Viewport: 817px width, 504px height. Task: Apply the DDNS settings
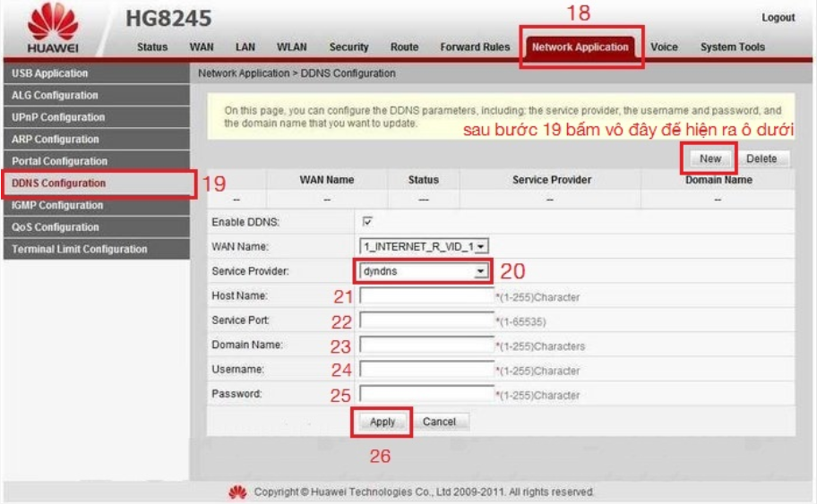tap(383, 422)
